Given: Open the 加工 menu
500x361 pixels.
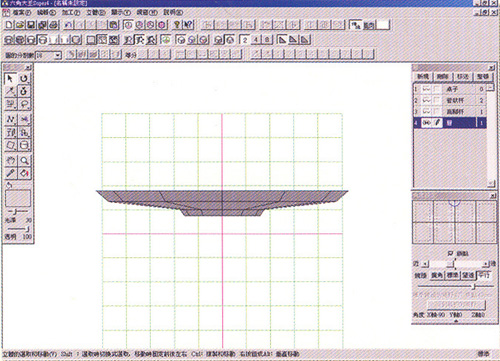Looking at the screenshot, I should coord(70,13).
